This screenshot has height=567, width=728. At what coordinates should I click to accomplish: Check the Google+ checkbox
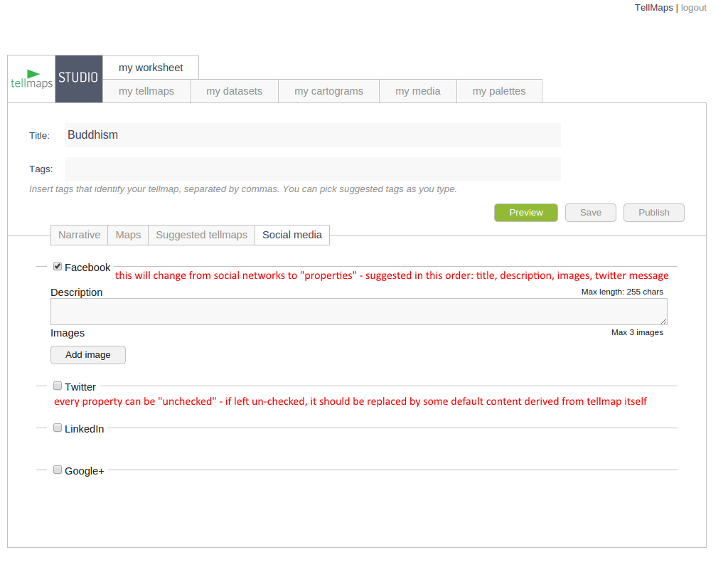(x=58, y=470)
